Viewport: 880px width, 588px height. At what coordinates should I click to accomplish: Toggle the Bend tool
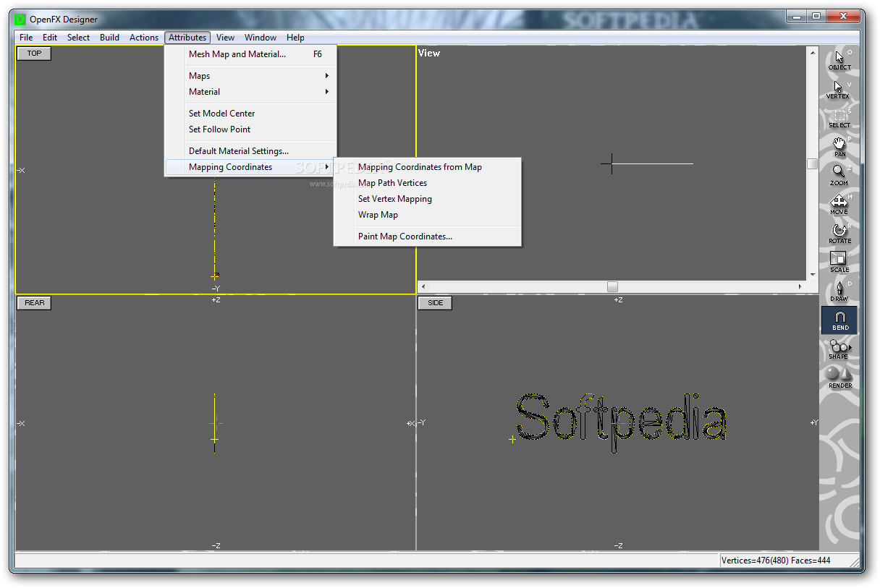839,320
